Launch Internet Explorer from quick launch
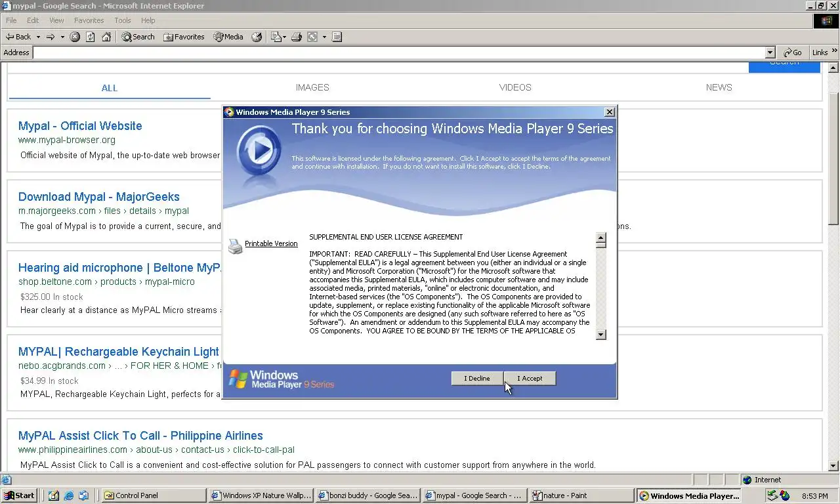This screenshot has height=504, width=840. click(69, 495)
